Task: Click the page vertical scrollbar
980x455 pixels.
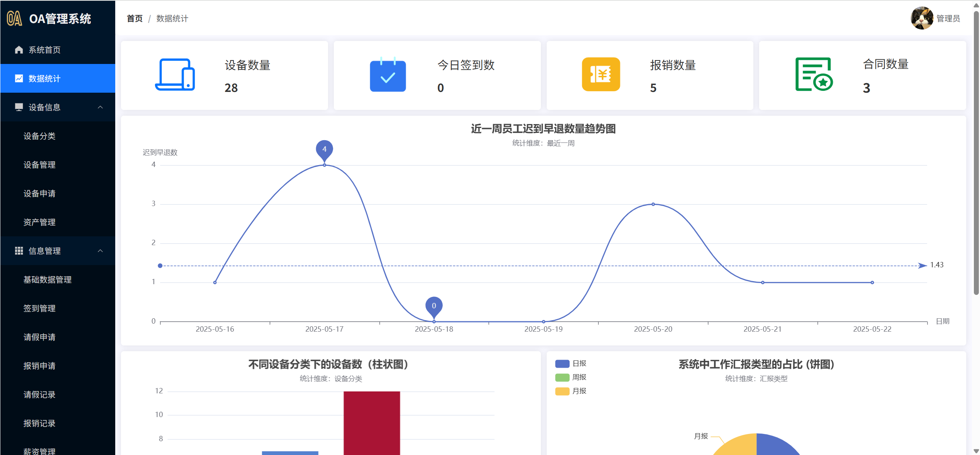Action: point(976,153)
